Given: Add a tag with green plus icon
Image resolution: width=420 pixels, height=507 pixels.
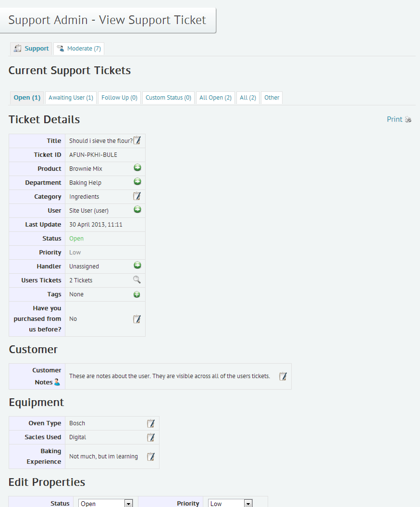Looking at the screenshot, I should pyautogui.click(x=137, y=294).
